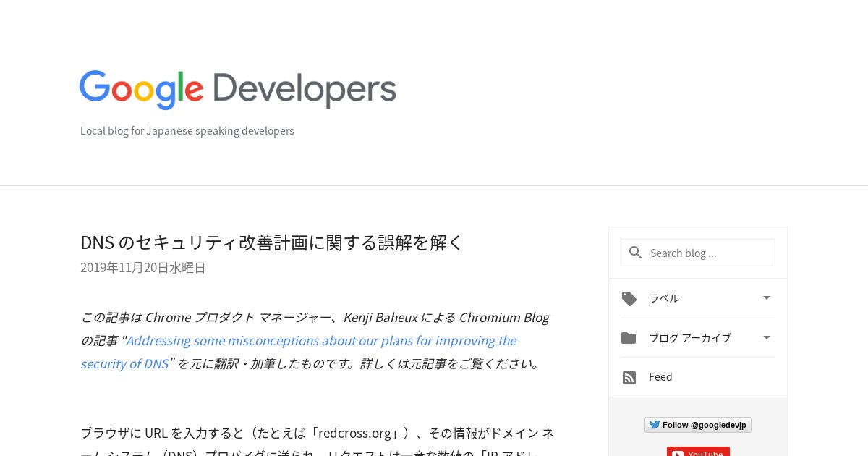
Task: Click the RSS feed icon
Action: tap(629, 378)
